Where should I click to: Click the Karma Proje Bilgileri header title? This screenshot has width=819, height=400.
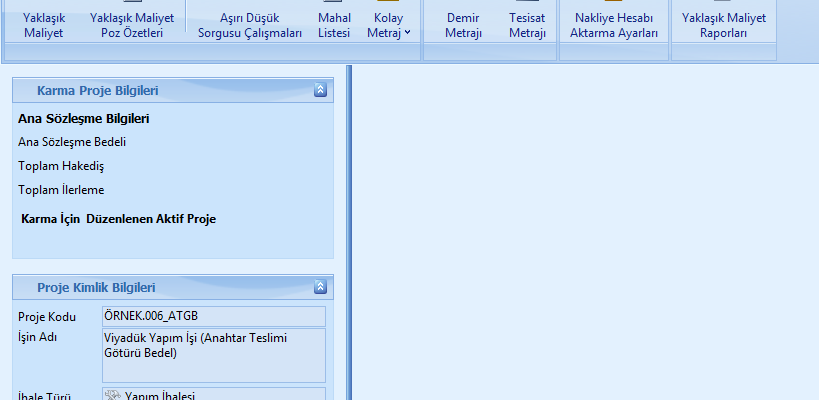point(97,91)
